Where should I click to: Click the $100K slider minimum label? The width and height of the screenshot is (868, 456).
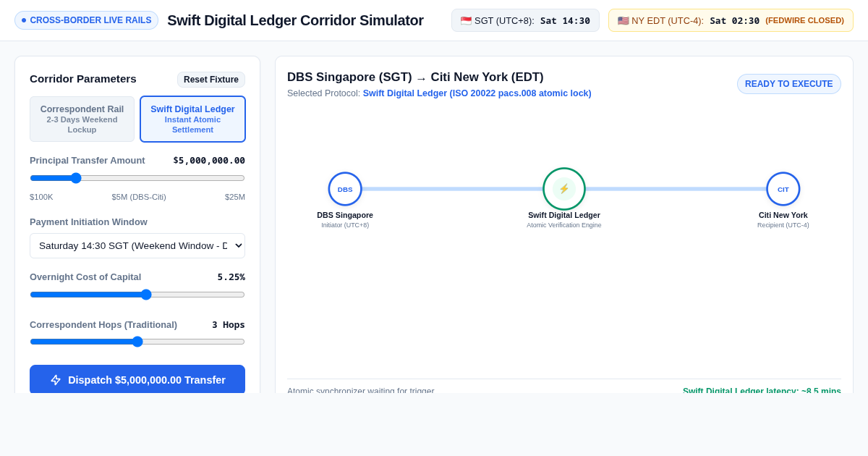pos(41,197)
